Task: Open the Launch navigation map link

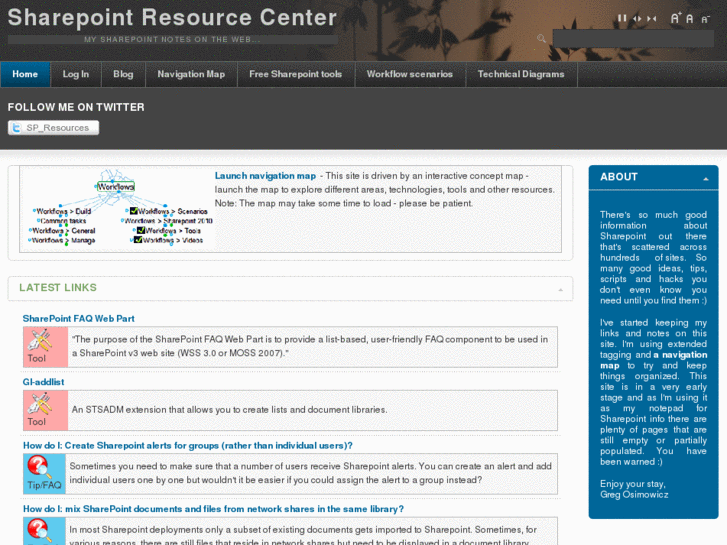Action: pyautogui.click(x=265, y=176)
